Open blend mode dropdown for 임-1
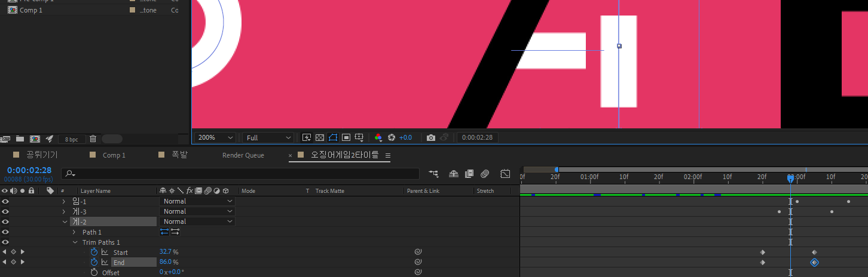 coord(197,201)
